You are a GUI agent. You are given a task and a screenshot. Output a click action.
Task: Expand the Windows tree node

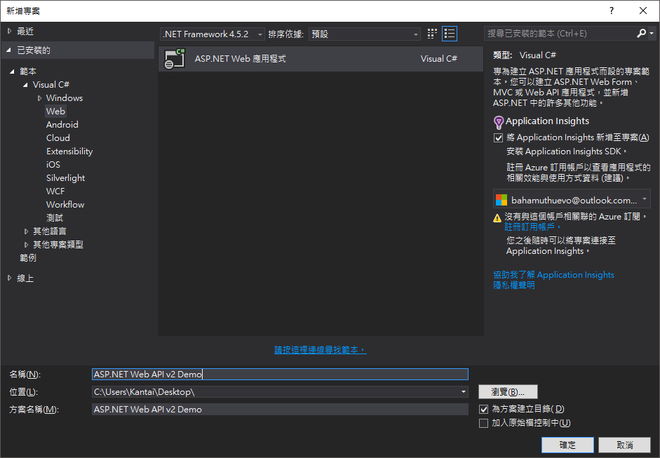pos(40,98)
